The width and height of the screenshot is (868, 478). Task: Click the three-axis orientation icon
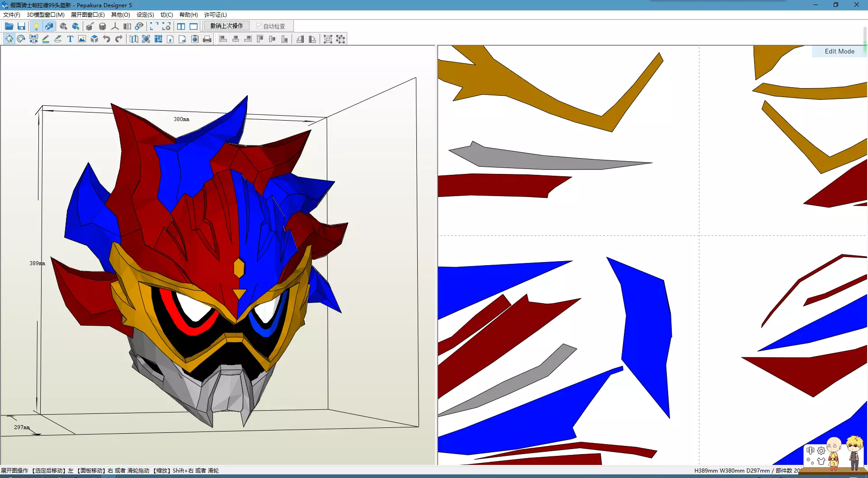click(x=115, y=26)
